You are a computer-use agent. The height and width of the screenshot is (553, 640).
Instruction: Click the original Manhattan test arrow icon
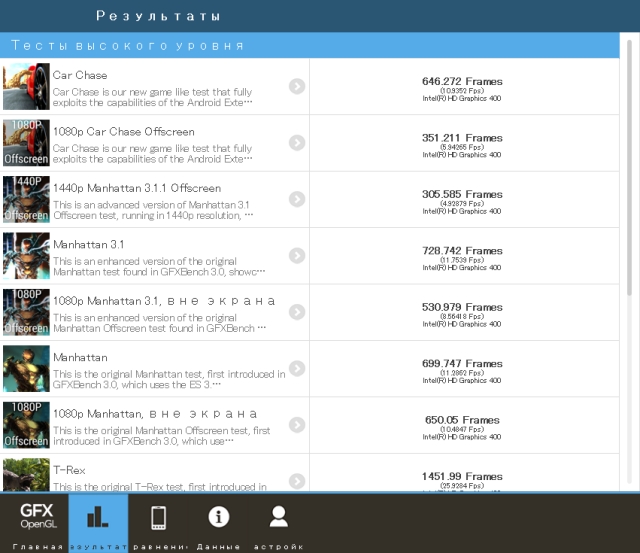297,368
